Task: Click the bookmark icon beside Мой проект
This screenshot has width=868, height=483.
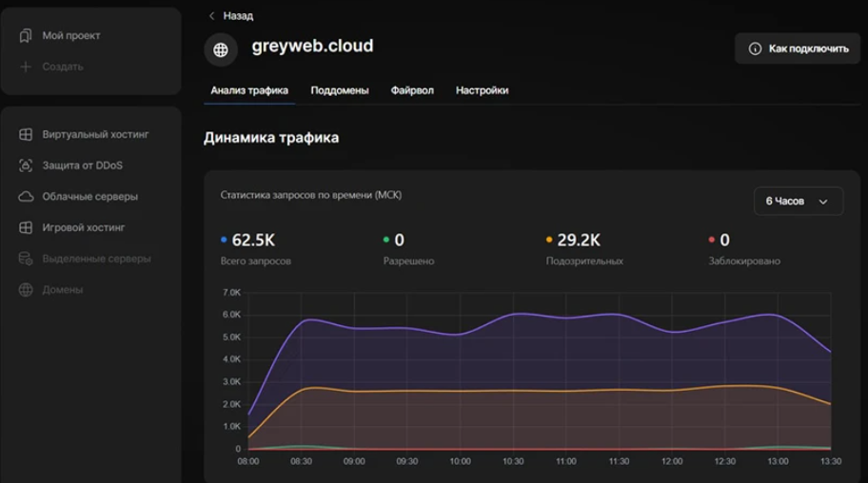Action: coord(26,36)
